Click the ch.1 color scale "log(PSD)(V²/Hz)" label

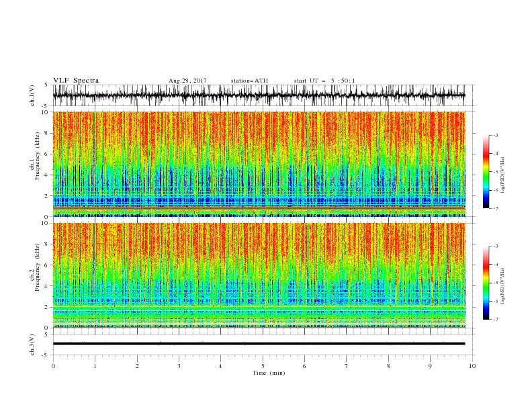[502, 175]
